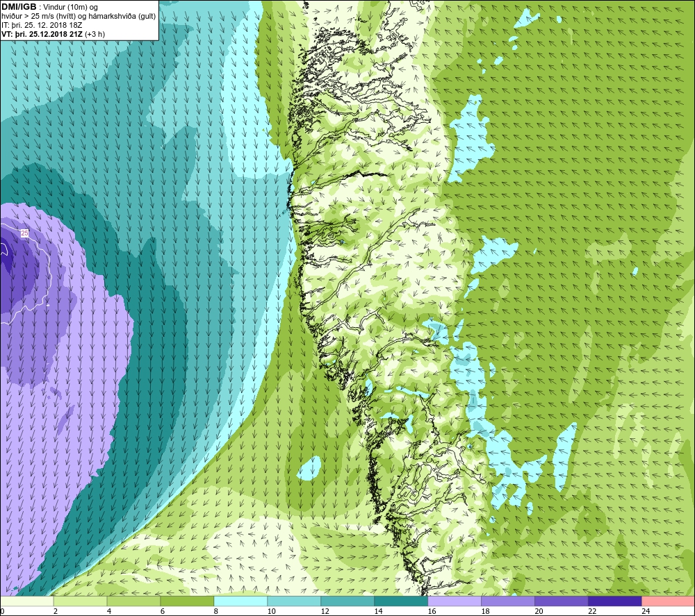Click the light green 2–4 m/s legend swatch
Image resolution: width=695 pixels, height=616 pixels.
coord(80,601)
